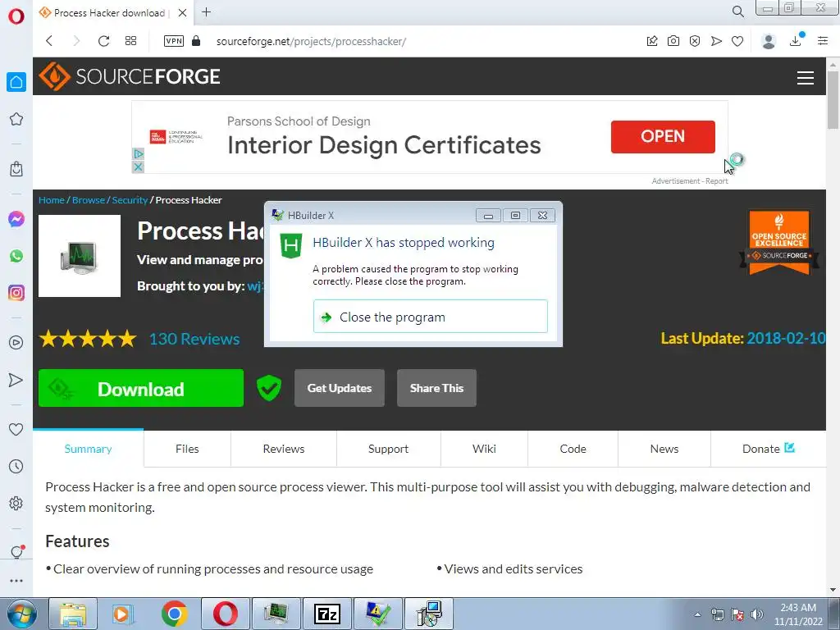Switch to the Wiki tab
This screenshot has height=630, width=840.
(x=484, y=449)
